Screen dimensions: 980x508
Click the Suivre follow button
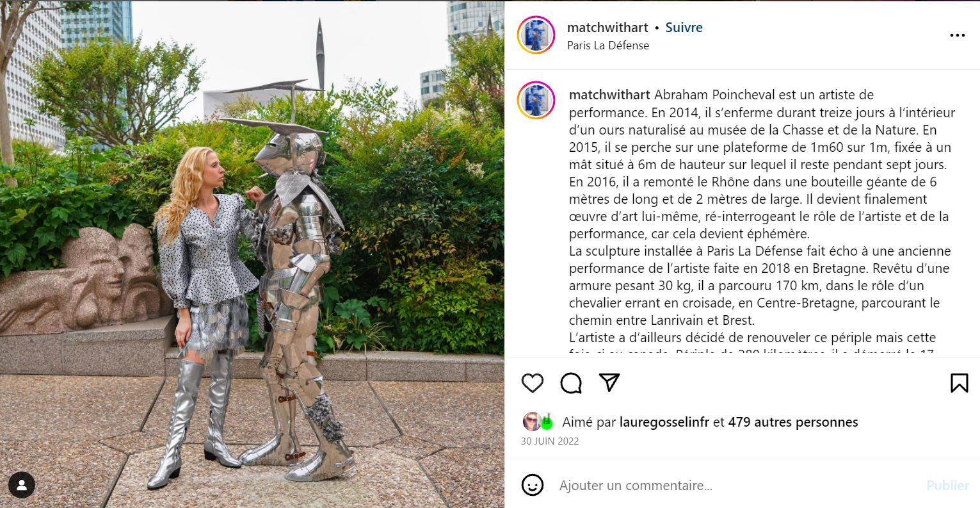[x=684, y=28]
